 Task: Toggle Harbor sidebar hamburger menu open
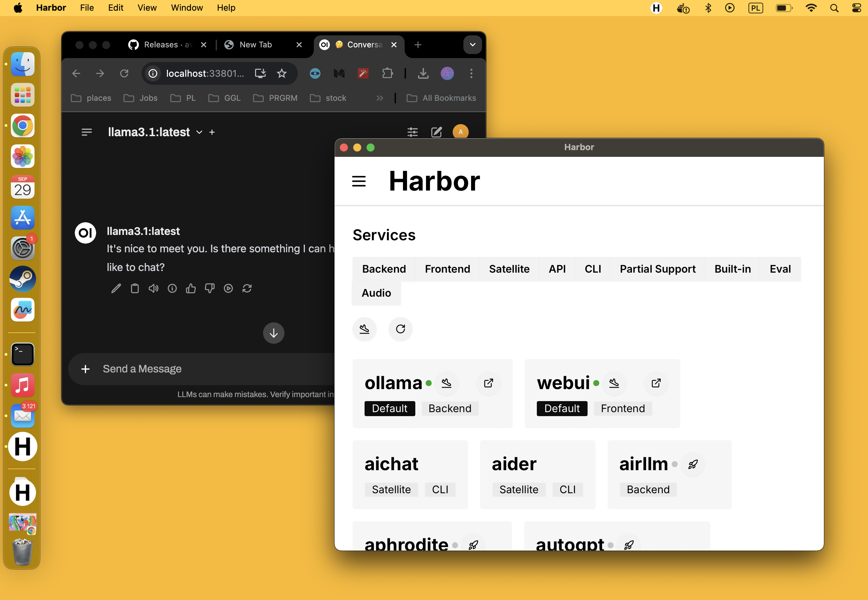point(360,181)
